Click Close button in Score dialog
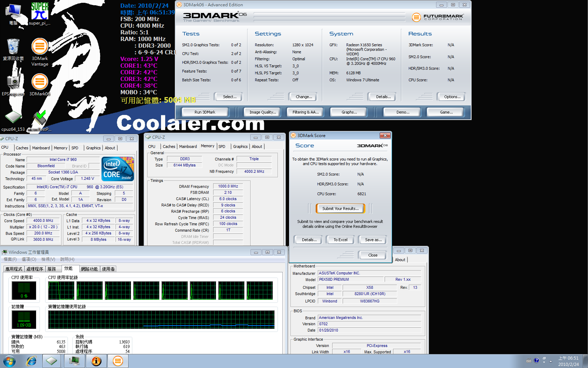588x368 pixels. (x=373, y=255)
